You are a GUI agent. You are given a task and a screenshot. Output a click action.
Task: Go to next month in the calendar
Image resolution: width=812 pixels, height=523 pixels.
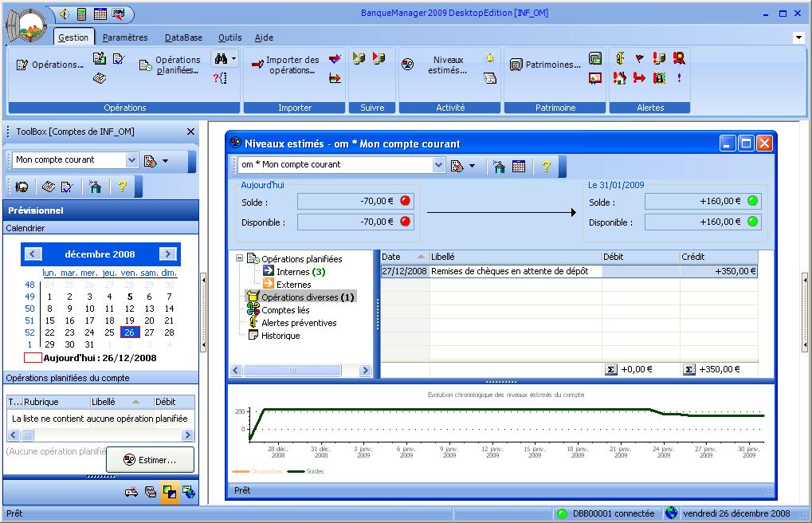pos(167,254)
